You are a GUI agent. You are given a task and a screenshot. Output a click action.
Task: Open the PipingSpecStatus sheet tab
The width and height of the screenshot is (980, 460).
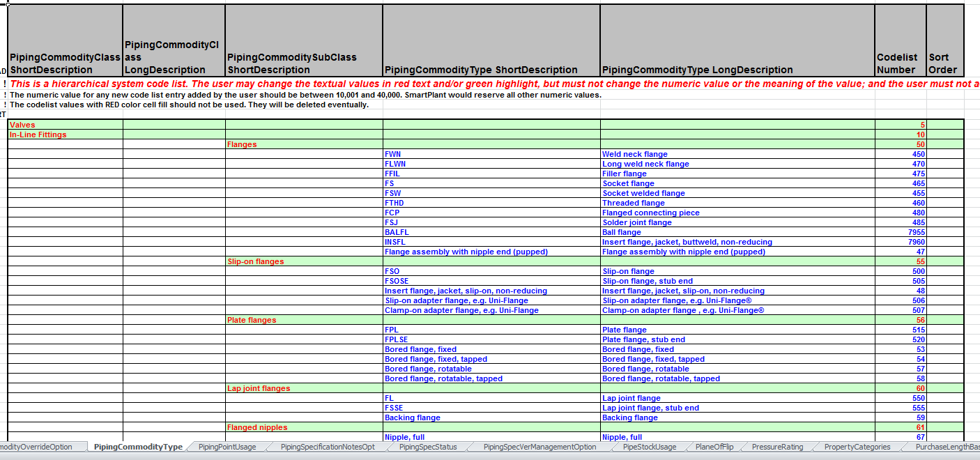pyautogui.click(x=428, y=447)
